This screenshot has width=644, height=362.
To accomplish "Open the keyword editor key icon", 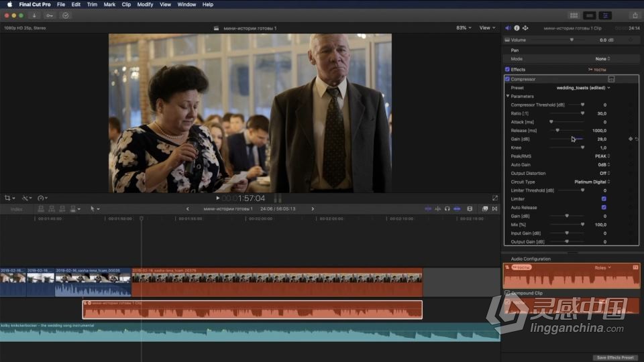I will point(50,15).
